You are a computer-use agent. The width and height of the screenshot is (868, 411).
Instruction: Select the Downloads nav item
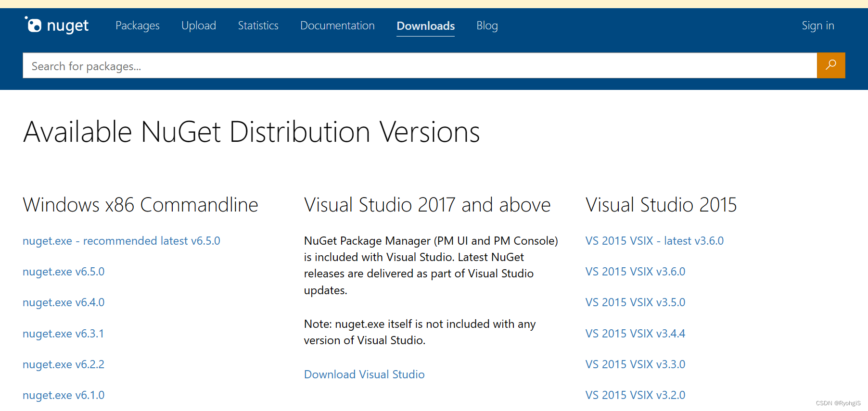(x=425, y=26)
